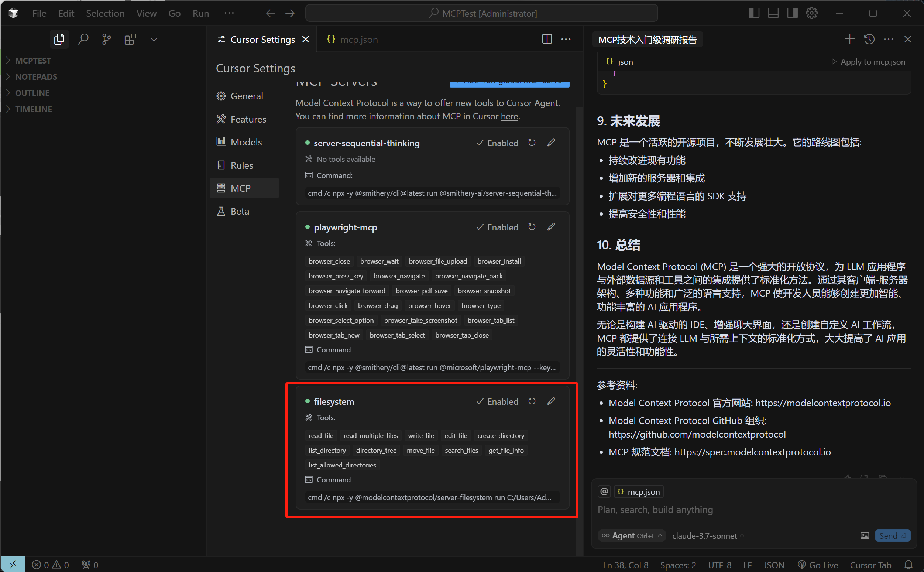Click the chat prompt input field
The image size is (924, 572).
[x=753, y=510]
